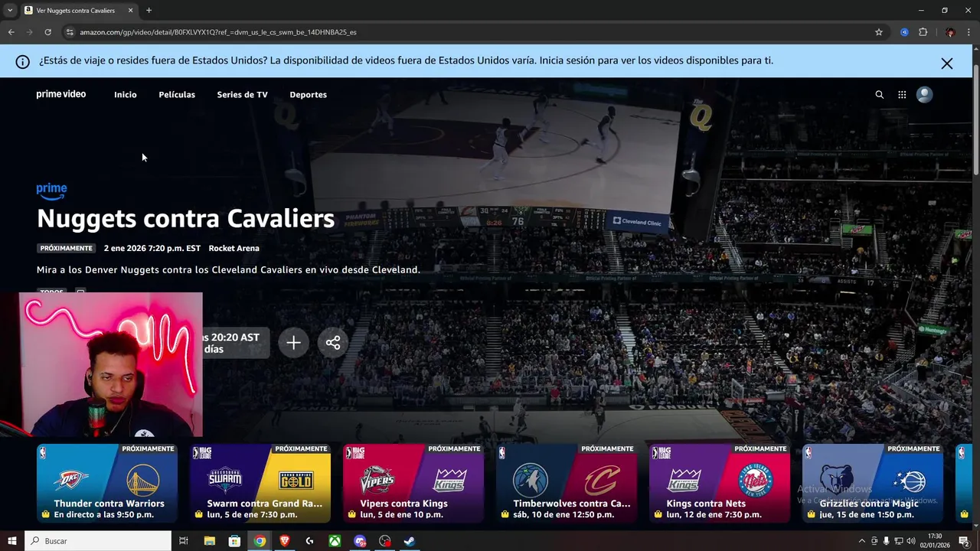
Task: Open the recording app left of Steam
Action: (384, 541)
